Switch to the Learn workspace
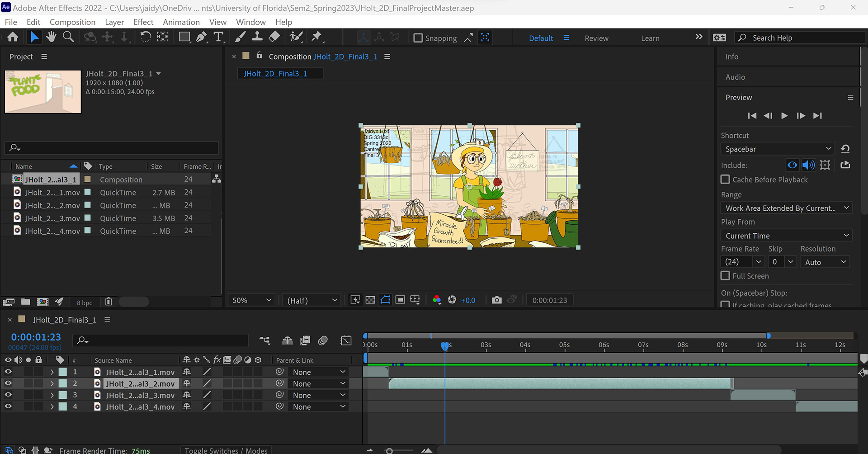 650,38
